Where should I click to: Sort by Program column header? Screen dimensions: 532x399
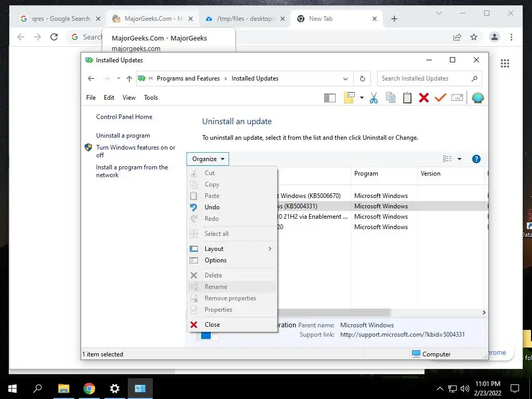(384, 174)
